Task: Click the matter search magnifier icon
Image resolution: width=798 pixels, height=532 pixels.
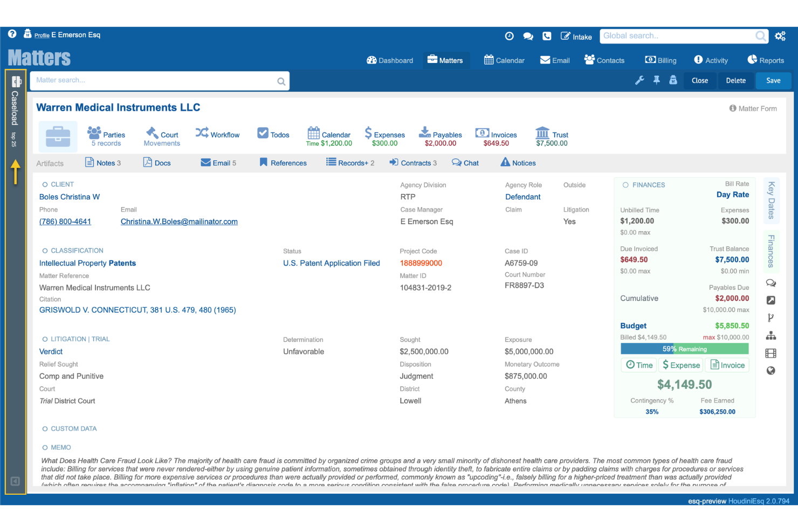Action: click(281, 81)
